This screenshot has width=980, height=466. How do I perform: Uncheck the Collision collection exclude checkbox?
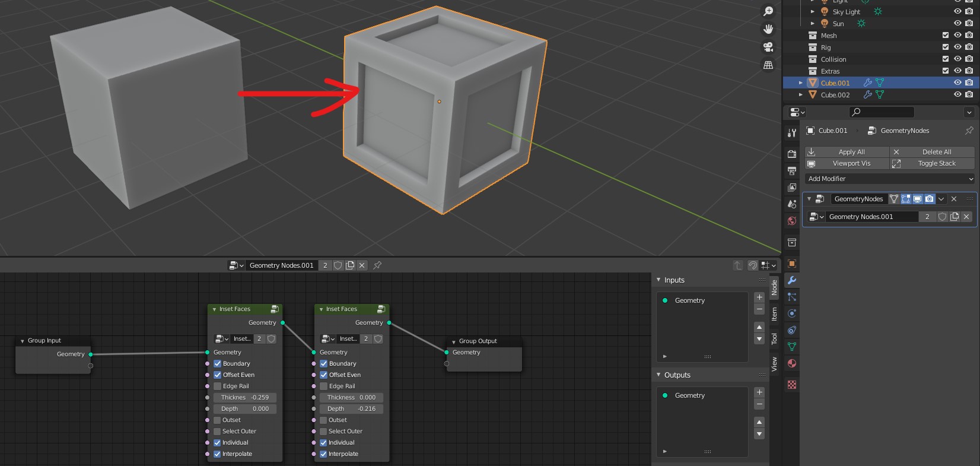(x=946, y=59)
